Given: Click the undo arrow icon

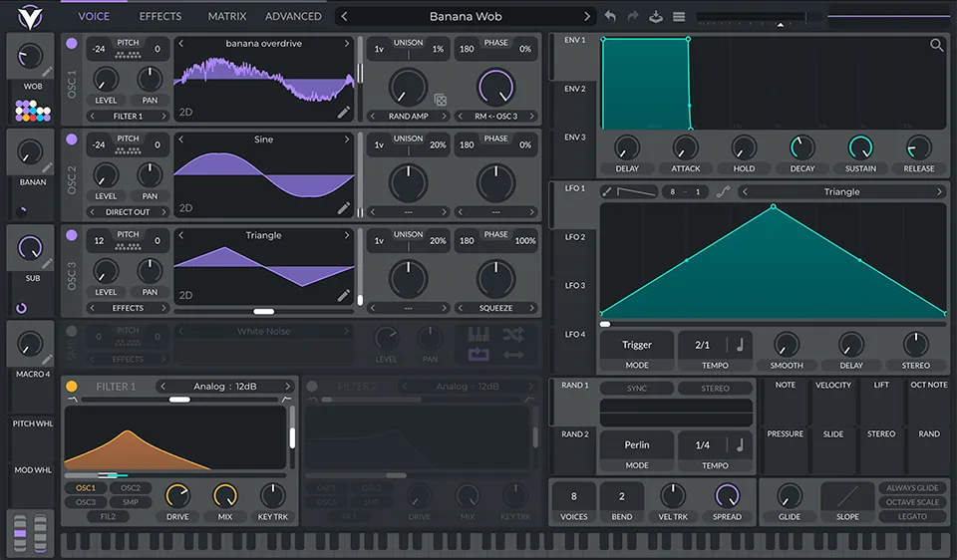Looking at the screenshot, I should click(x=610, y=17).
